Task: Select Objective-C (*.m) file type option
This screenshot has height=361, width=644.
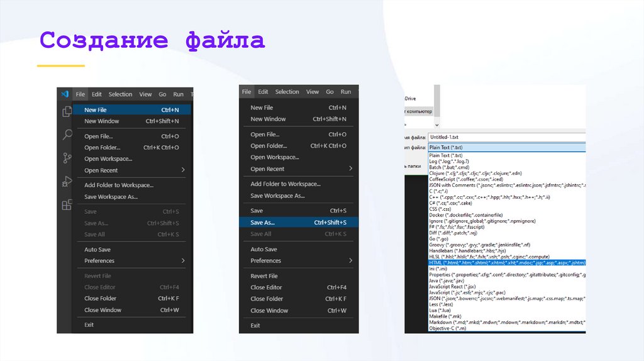Action: pyautogui.click(x=507, y=328)
